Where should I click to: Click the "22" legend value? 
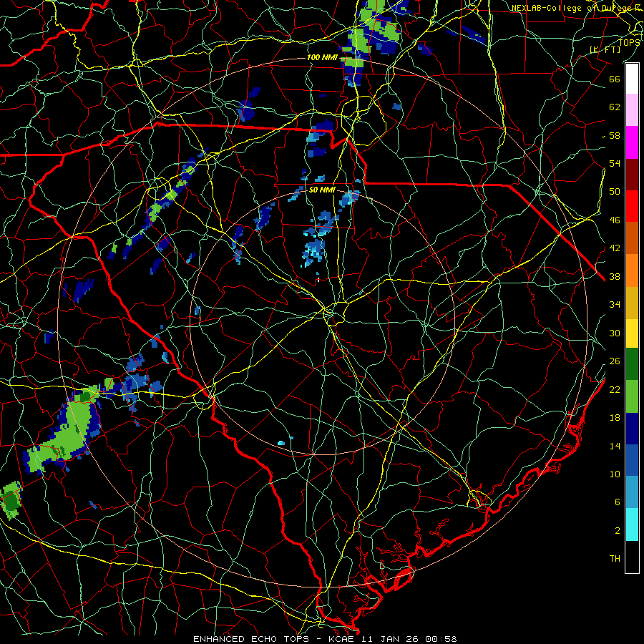click(615, 389)
